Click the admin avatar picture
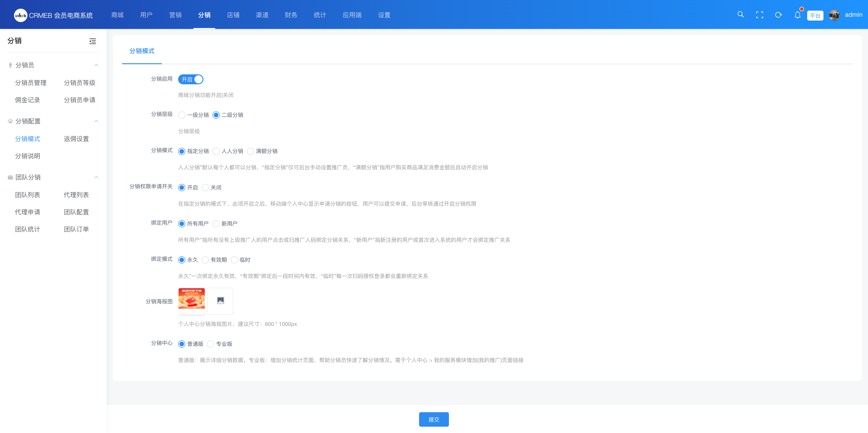This screenshot has height=433, width=868. [834, 15]
